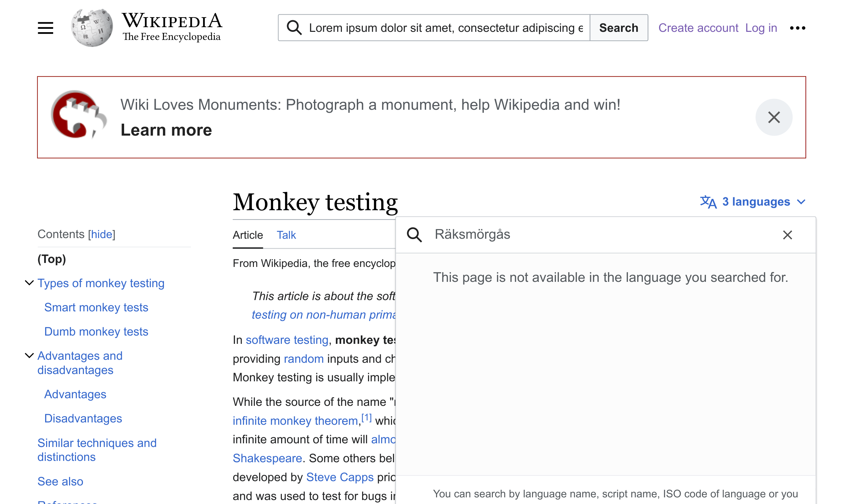The image size is (843, 504).
Task: Open the infinite monkey theorem link
Action: point(295,421)
